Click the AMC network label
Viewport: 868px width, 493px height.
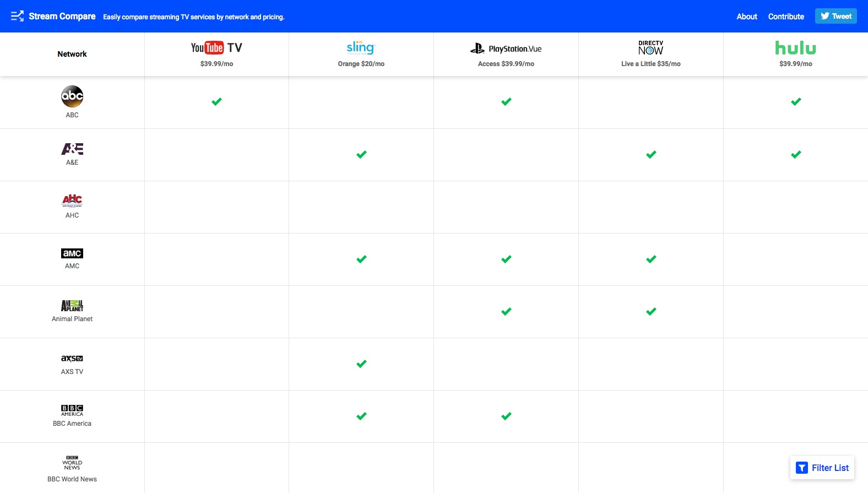click(x=72, y=266)
